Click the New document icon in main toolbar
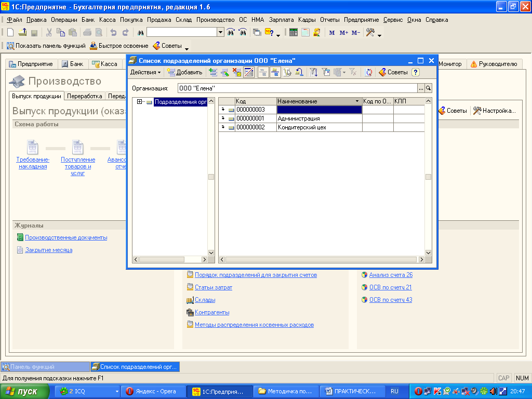 point(10,33)
